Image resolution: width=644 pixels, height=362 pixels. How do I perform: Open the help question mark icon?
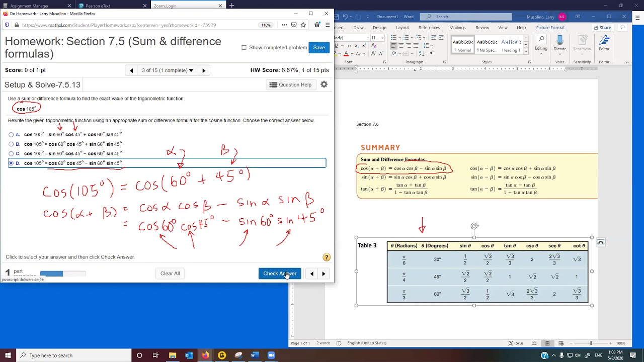pos(327,257)
